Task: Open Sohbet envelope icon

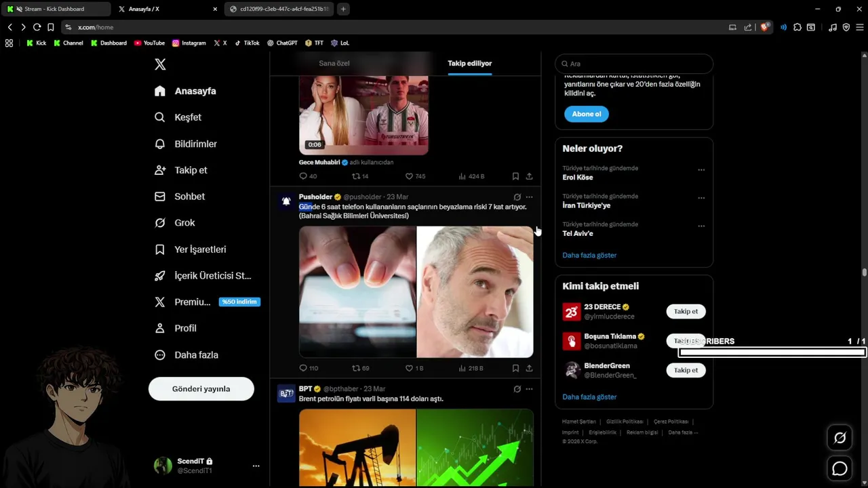Action: coord(160,197)
